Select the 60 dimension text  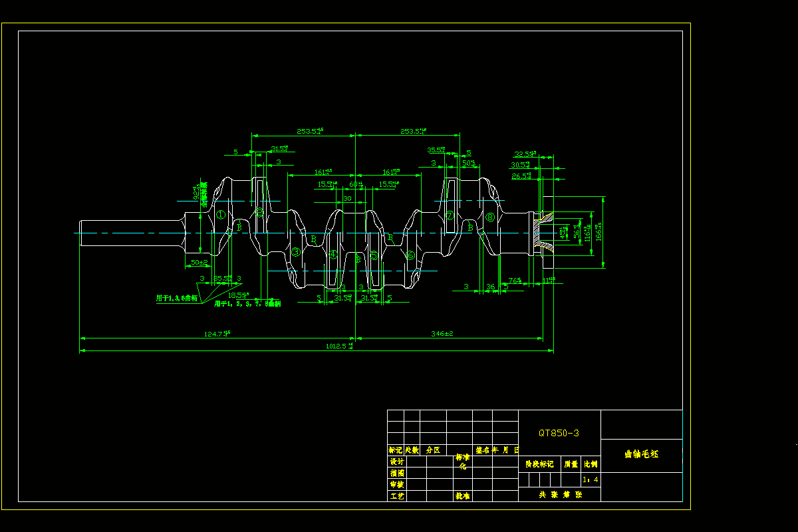[x=356, y=184]
